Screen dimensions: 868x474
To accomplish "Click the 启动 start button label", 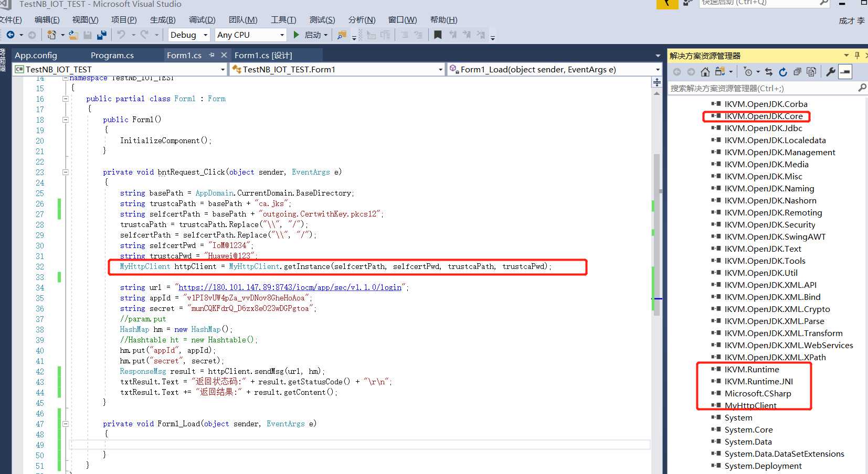I will coord(312,35).
